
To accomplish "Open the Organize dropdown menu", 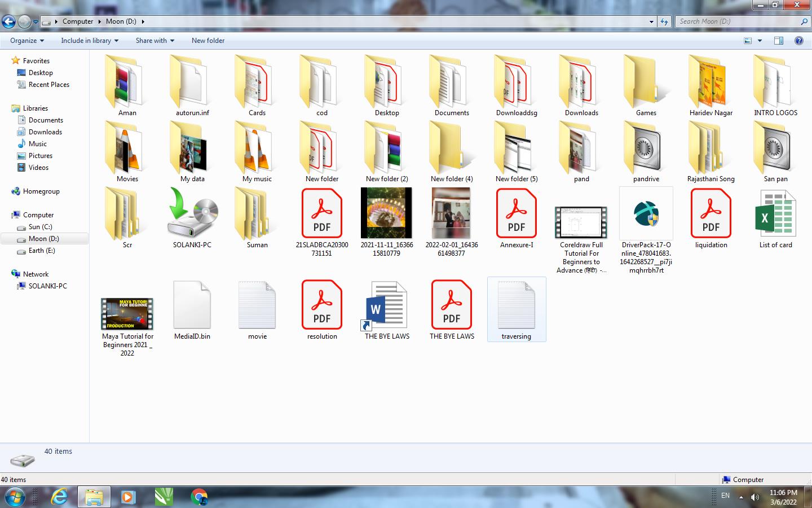I will 27,41.
